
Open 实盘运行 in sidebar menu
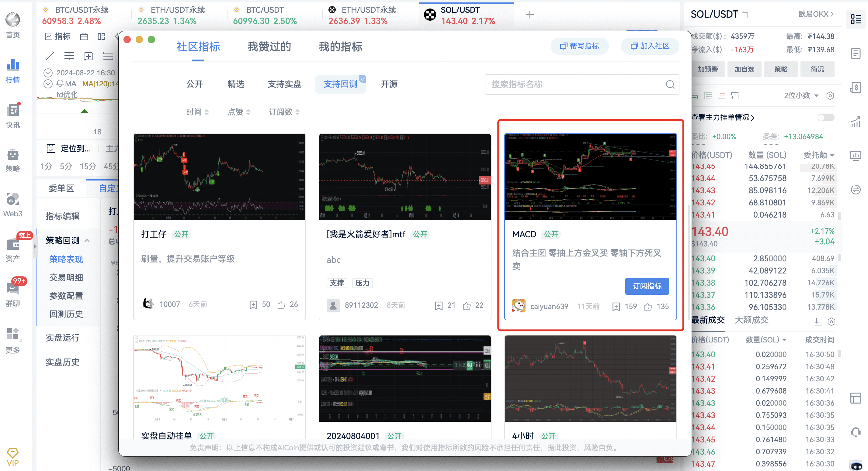[x=63, y=338]
